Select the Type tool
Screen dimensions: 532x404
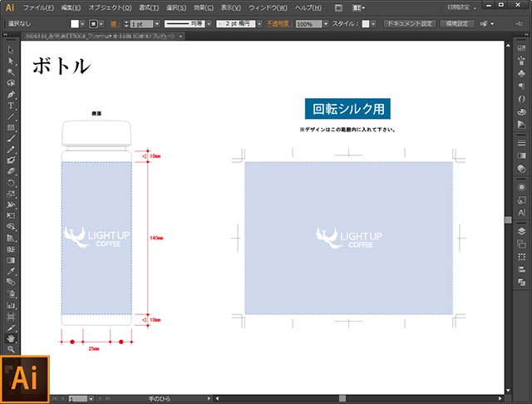click(11, 106)
